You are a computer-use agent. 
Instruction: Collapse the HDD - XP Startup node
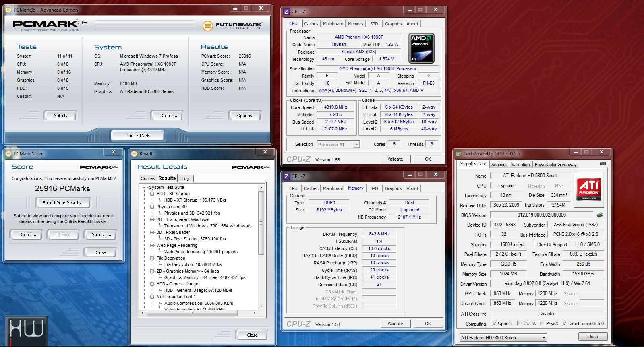click(152, 194)
